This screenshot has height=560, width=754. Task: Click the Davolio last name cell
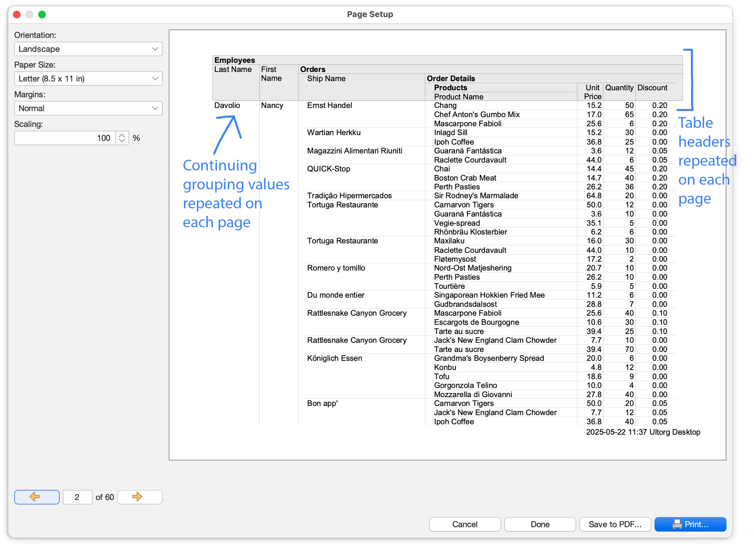227,105
